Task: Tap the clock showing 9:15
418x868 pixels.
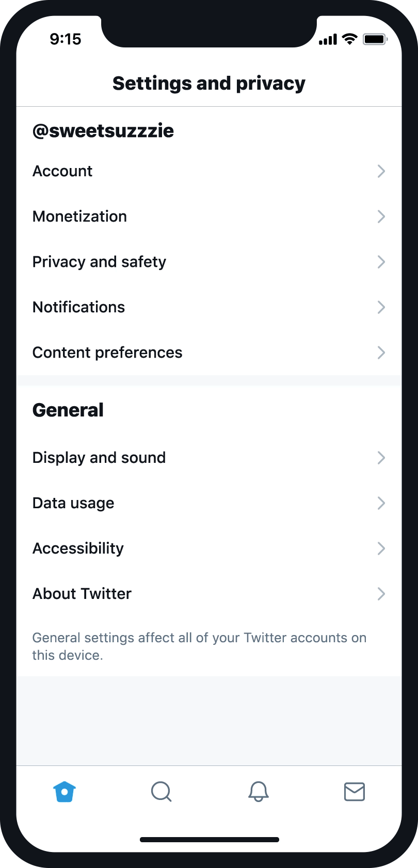Action: pyautogui.click(x=66, y=39)
